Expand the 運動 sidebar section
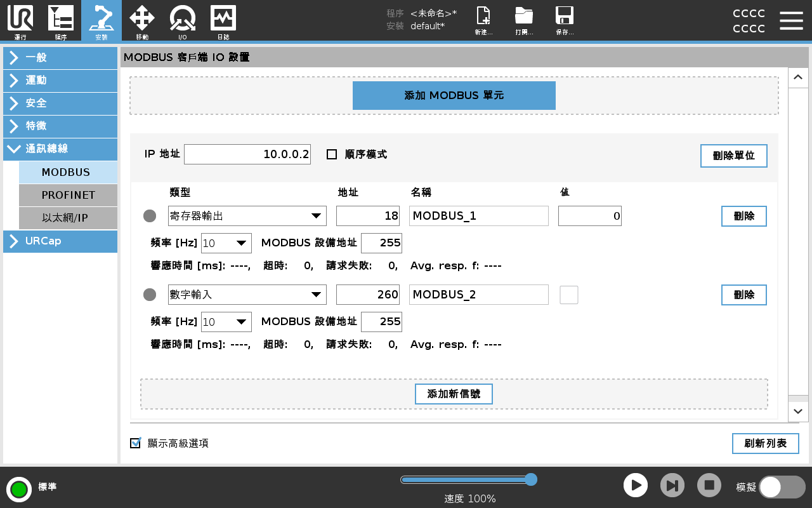Screen dimensions: 812x508 [60, 81]
